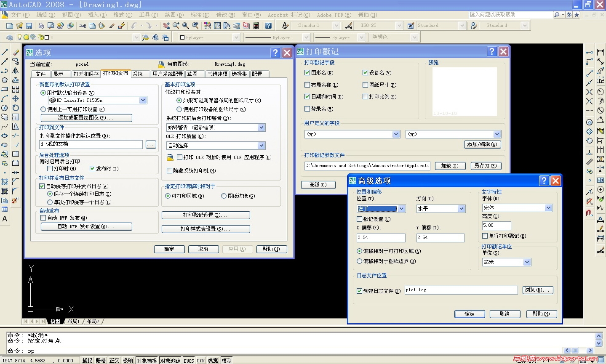The height and width of the screenshot is (364, 606).
Task: Select the Mirror modify tool
Action: pos(16,71)
